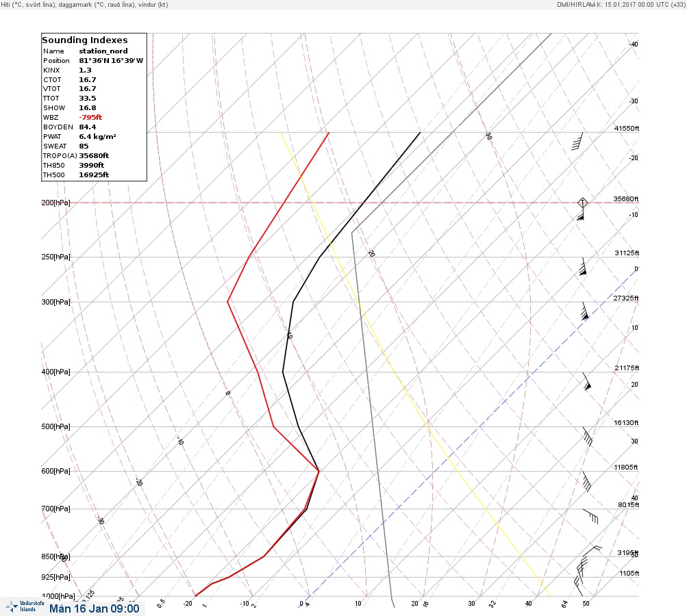The width and height of the screenshot is (687, 616).
Task: Click the 8015ft height label
Action: coord(628,505)
